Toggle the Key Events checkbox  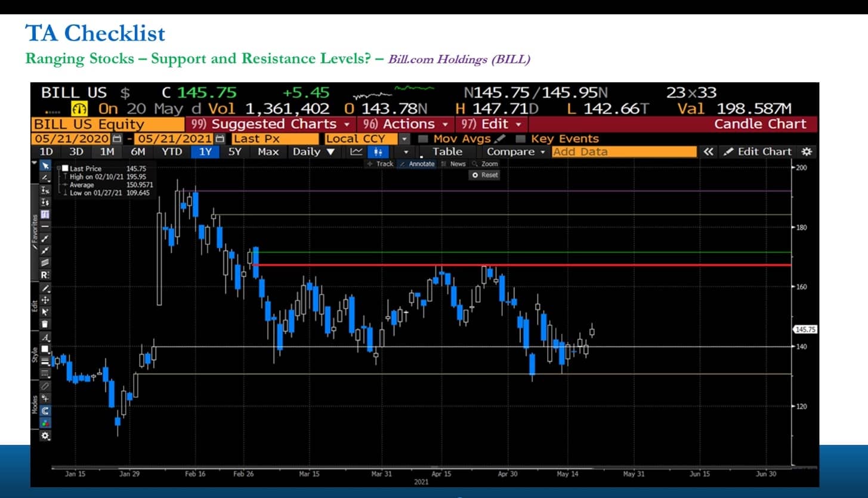click(x=520, y=138)
